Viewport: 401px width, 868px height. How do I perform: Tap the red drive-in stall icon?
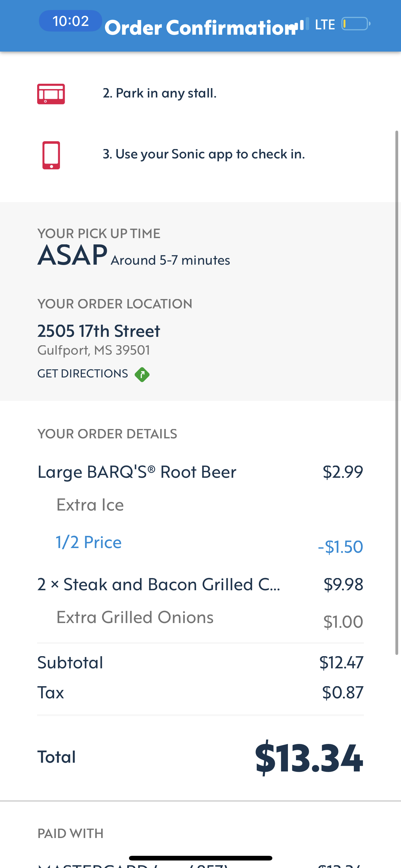pyautogui.click(x=51, y=94)
